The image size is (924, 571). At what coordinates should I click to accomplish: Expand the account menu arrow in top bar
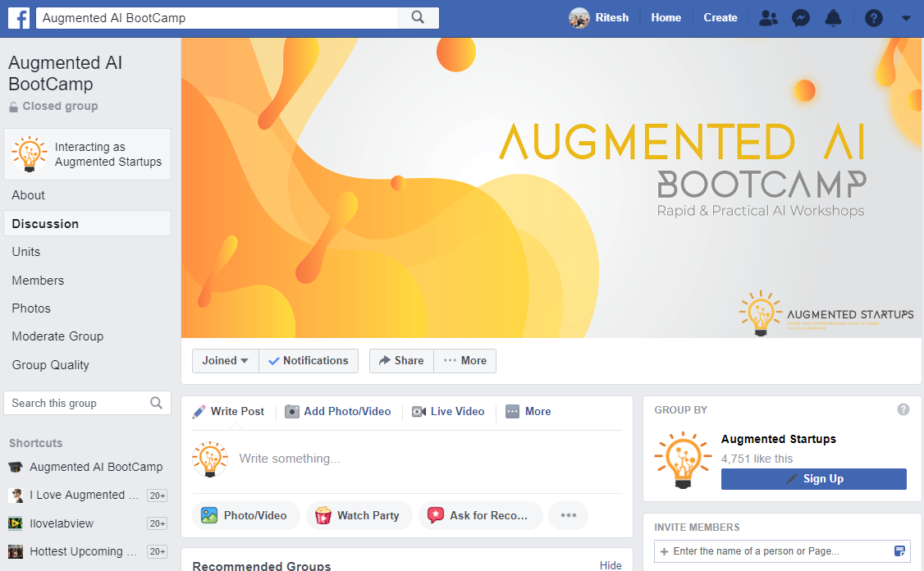coord(906,18)
